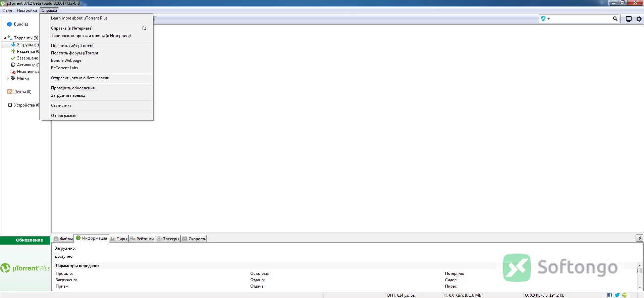Open the Файл menu
644x298 pixels.
[x=7, y=10]
